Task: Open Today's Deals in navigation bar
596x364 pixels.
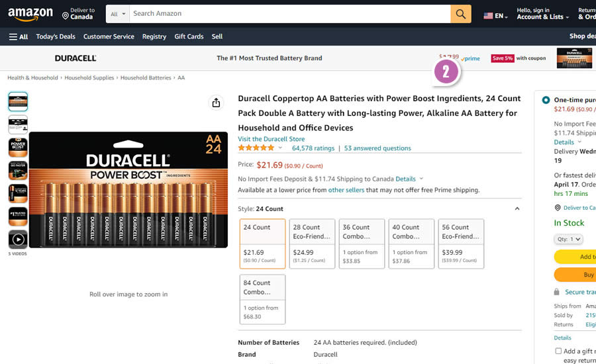Action: [56, 36]
